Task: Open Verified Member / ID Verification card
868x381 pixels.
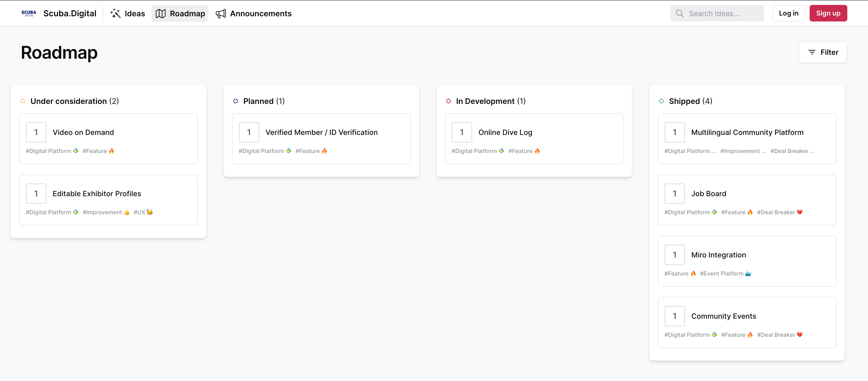Action: pos(321,133)
